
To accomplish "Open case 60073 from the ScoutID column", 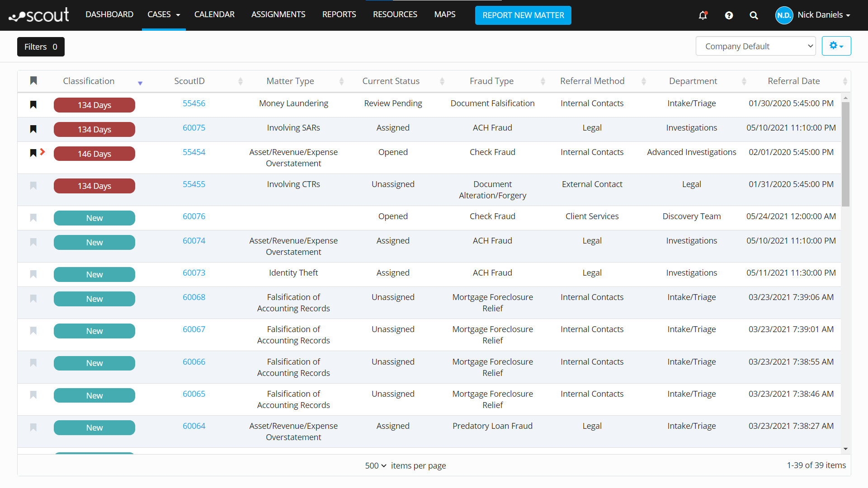I will pyautogui.click(x=194, y=272).
